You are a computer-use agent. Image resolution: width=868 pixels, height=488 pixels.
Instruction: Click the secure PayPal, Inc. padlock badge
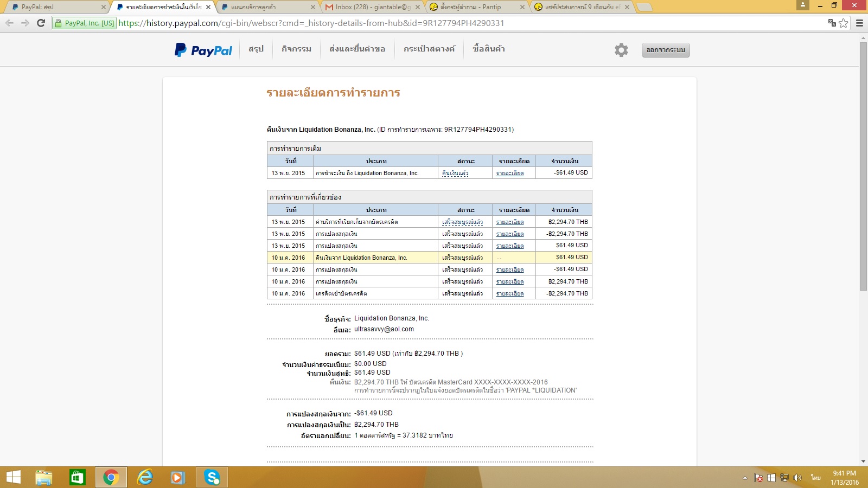click(85, 23)
